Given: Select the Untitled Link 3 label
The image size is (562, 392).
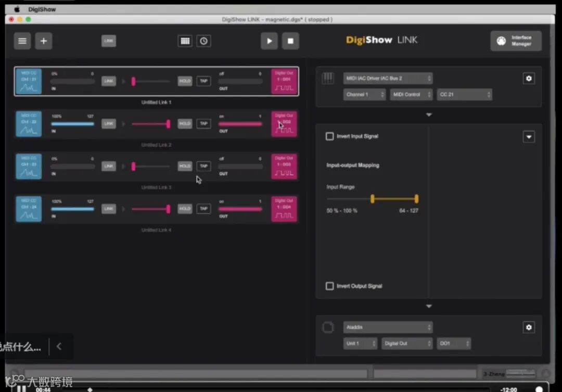Looking at the screenshot, I should (x=156, y=187).
